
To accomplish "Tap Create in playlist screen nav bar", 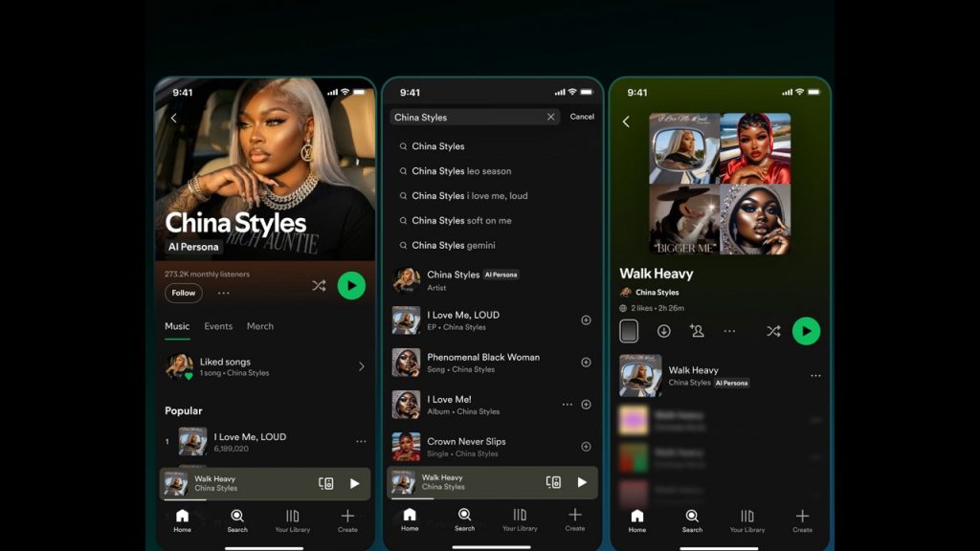I will coord(803,520).
